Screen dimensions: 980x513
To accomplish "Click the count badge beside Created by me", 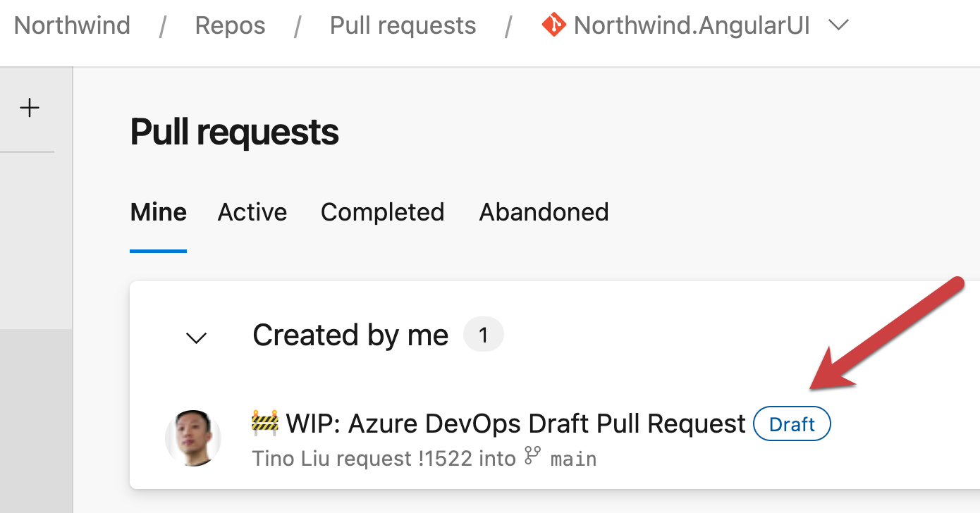I will click(x=483, y=335).
